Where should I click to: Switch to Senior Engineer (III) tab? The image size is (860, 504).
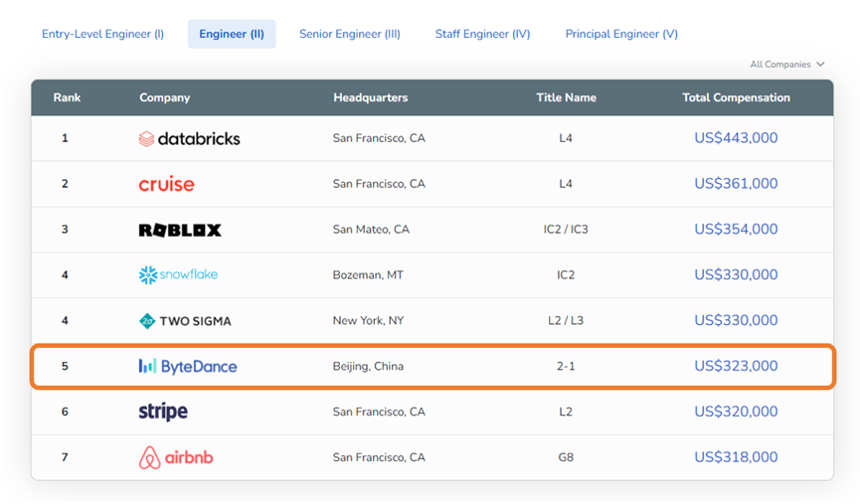350,34
